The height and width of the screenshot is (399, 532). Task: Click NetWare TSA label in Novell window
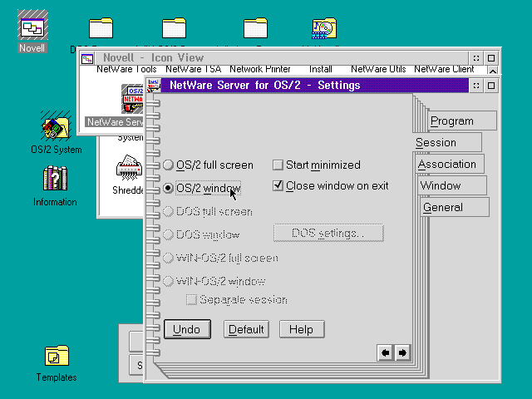[194, 69]
